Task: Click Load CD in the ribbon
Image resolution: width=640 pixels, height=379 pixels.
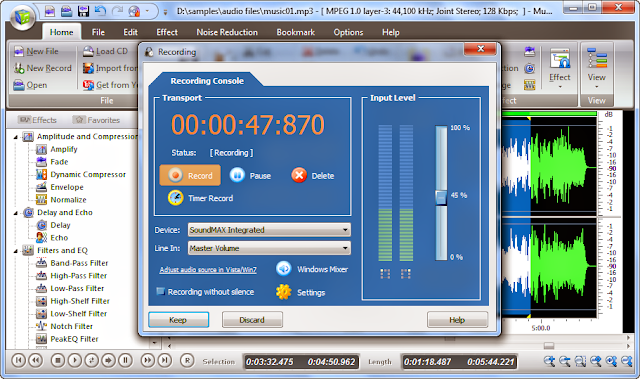Action: [105, 51]
